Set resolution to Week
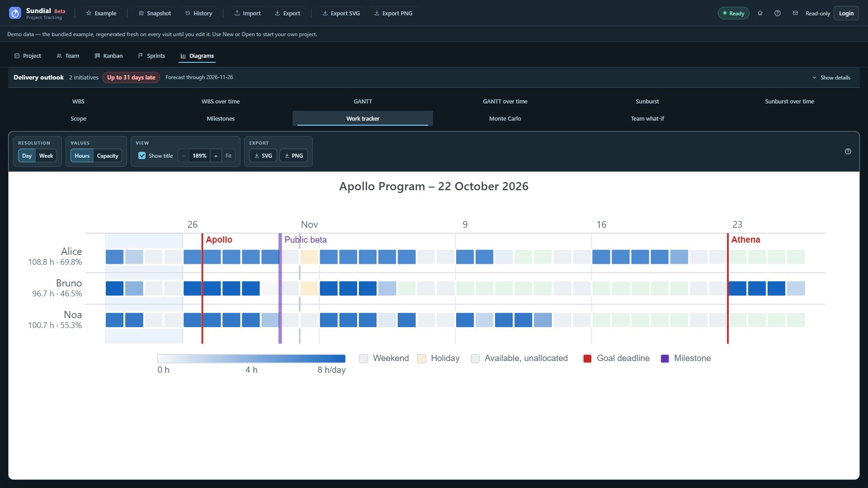Screen dimensions: 868x488 (x=46, y=156)
